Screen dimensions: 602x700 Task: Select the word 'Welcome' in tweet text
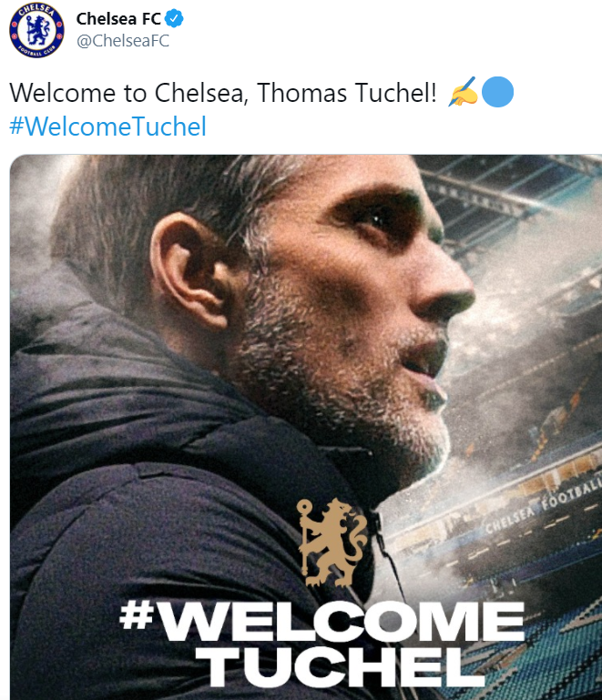click(63, 93)
